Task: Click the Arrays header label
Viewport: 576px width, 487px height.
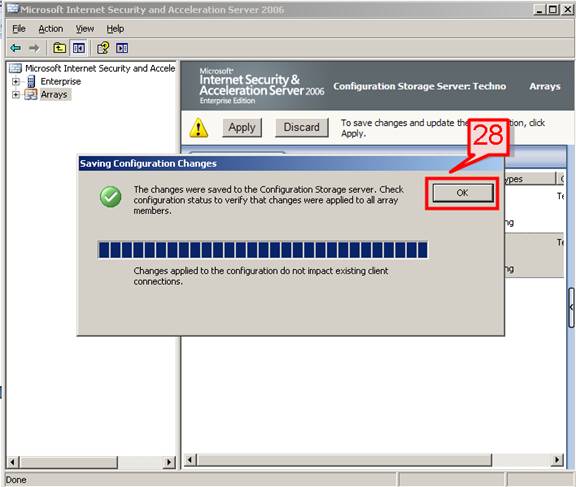Action: point(545,86)
